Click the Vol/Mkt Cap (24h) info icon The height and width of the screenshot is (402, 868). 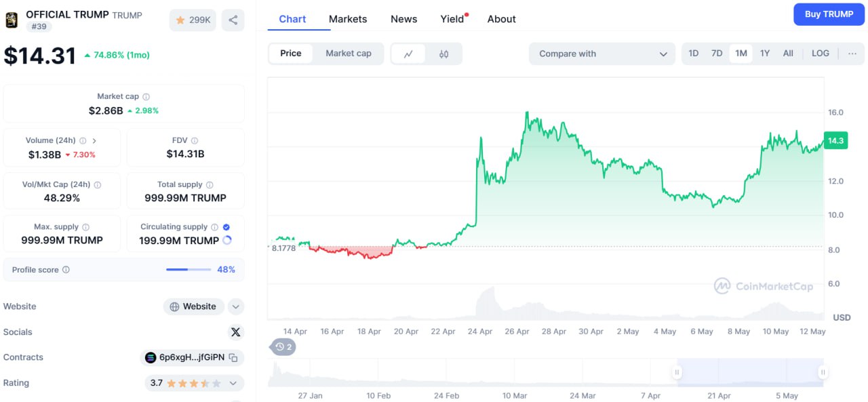coord(98,185)
